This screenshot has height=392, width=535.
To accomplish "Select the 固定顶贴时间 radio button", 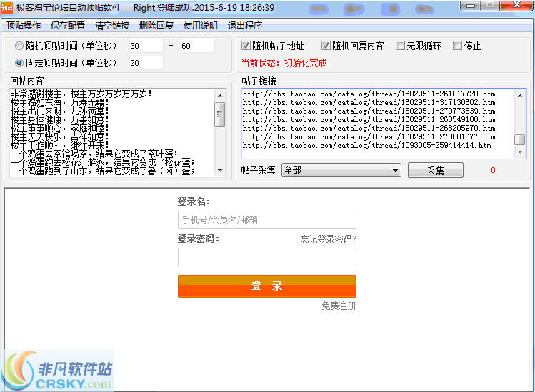I will [x=19, y=63].
